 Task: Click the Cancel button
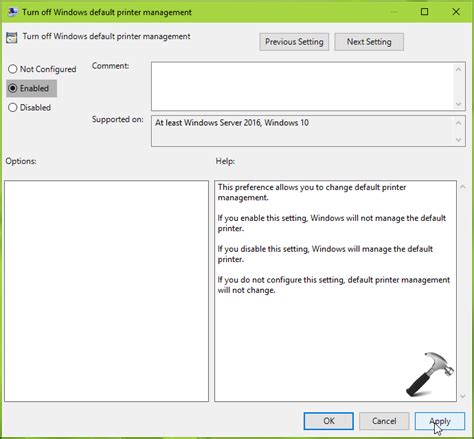(x=384, y=421)
